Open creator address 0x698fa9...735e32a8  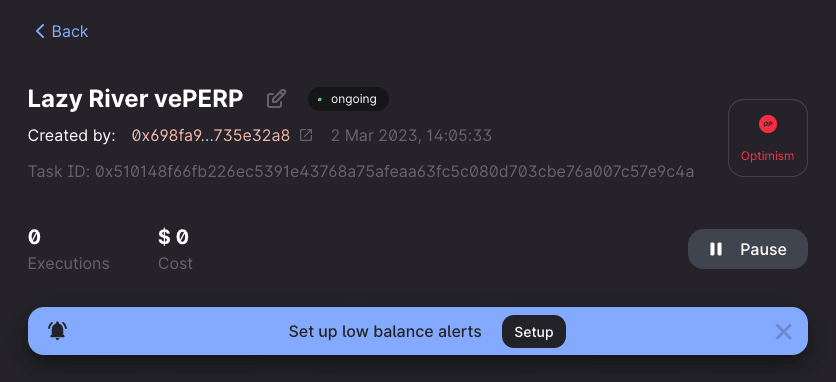point(211,136)
